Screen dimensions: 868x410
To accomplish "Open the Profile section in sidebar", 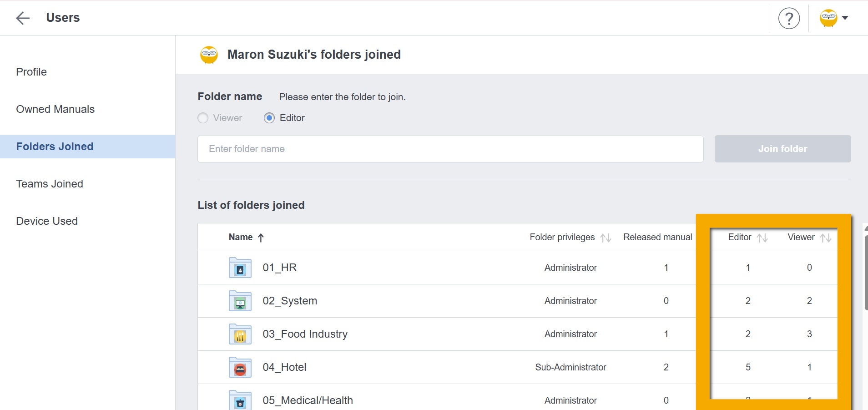I will (31, 72).
